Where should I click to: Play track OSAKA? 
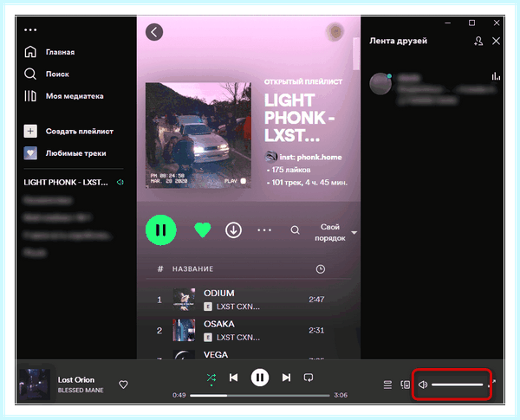[219, 324]
